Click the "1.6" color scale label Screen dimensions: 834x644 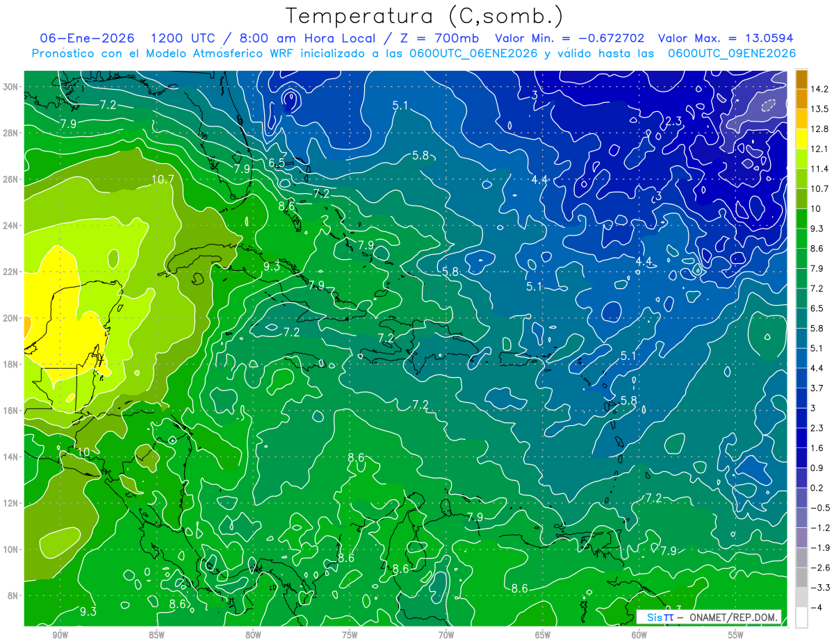tap(817, 447)
